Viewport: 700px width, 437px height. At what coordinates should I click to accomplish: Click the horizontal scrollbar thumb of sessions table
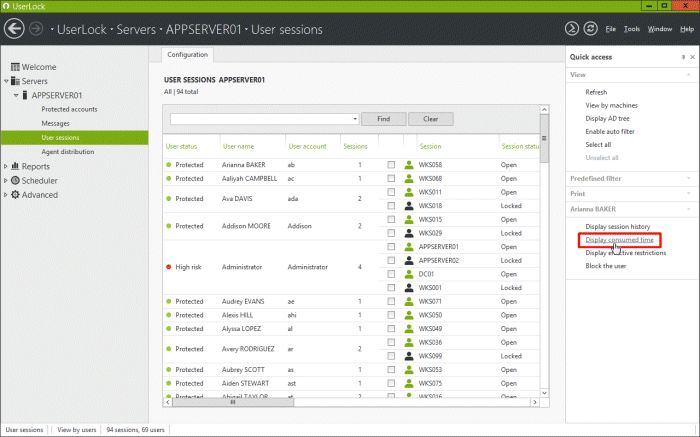233,402
